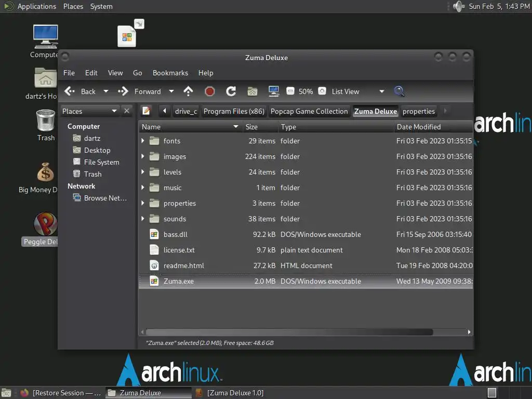Open the Home folder toolbar icon
This screenshot has width=532, height=399.
tap(252, 91)
